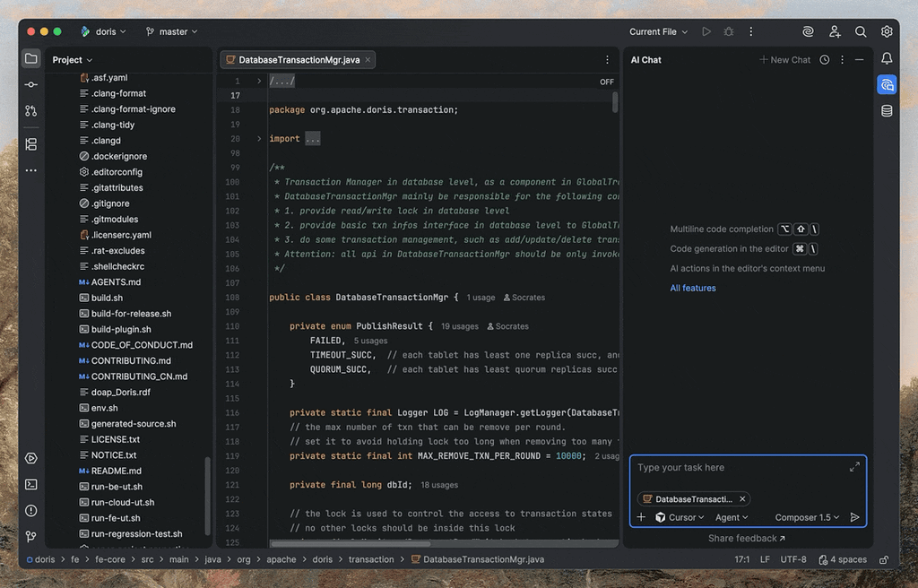Click the Debug bug icon in toolbar
Screen dimensions: 918x588
(728, 31)
